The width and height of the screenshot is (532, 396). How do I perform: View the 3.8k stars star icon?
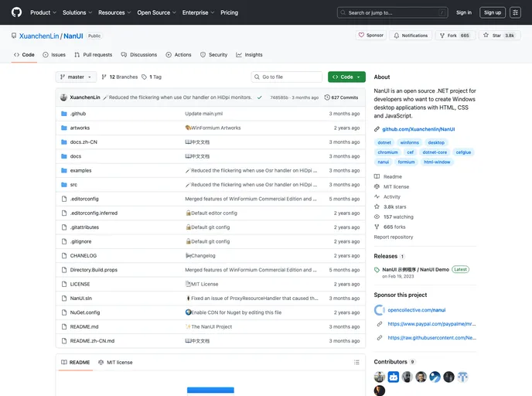(x=377, y=207)
